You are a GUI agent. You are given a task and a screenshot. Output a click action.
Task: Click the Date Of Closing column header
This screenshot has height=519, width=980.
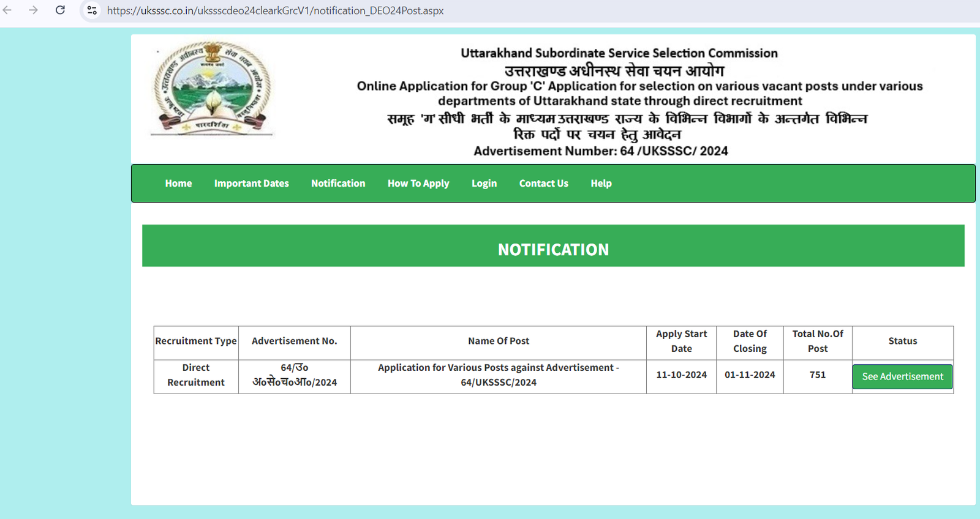pyautogui.click(x=750, y=342)
